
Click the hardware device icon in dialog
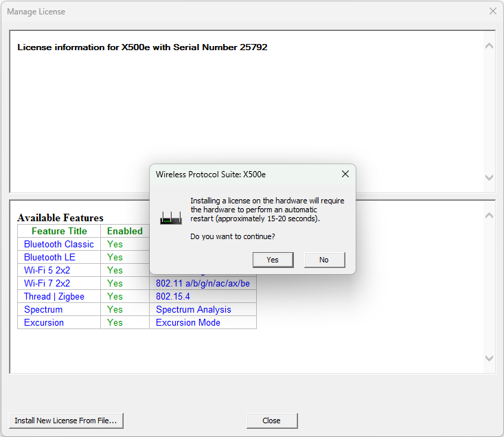click(171, 218)
